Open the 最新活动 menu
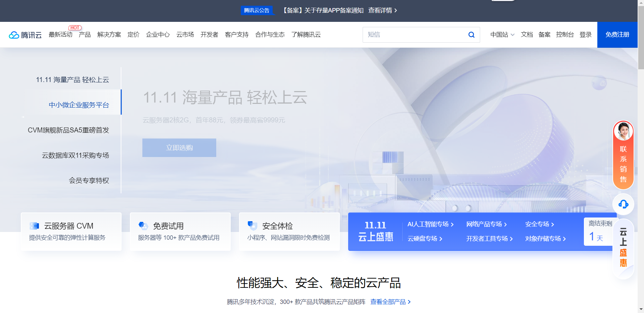The image size is (644, 313). (x=60, y=35)
